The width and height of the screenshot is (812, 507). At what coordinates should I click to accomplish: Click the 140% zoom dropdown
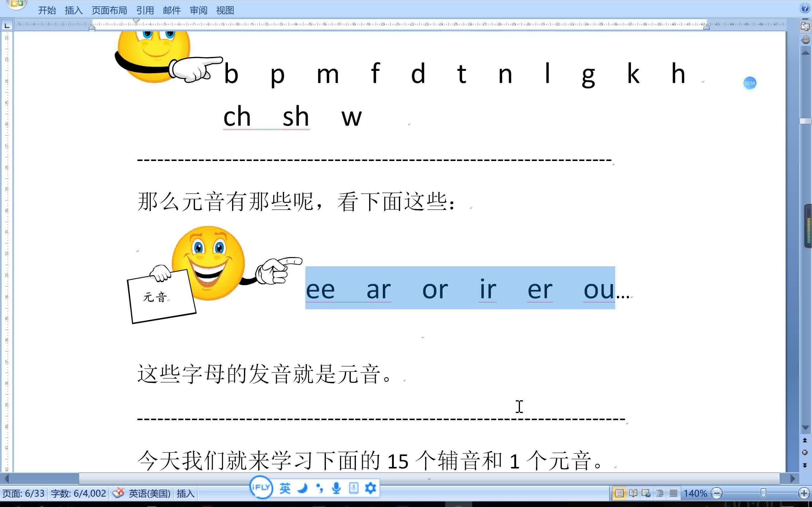[x=696, y=494]
